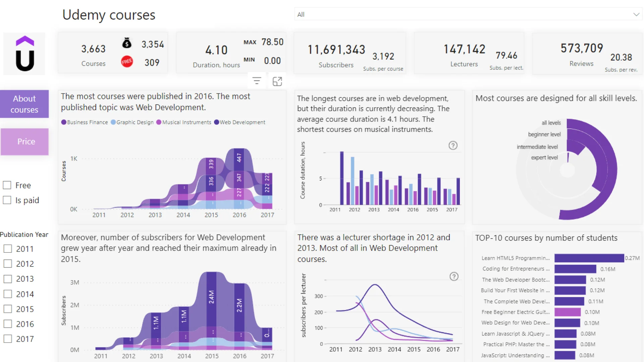Screen dimensions: 644x362
Task: Select the Free Beginner Electric Guitar bar
Action: (x=568, y=312)
